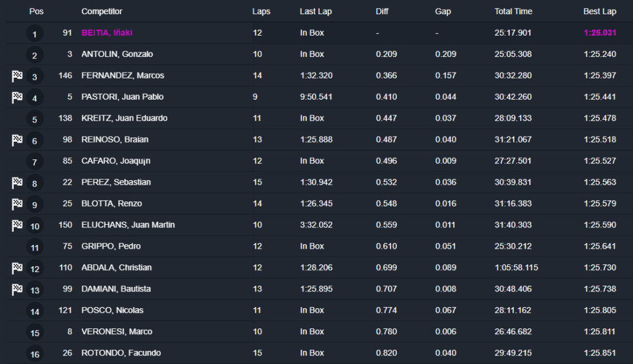Click checkered flag icon beside PASTORI, Juan Pablo
633x364 pixels.
(x=17, y=97)
